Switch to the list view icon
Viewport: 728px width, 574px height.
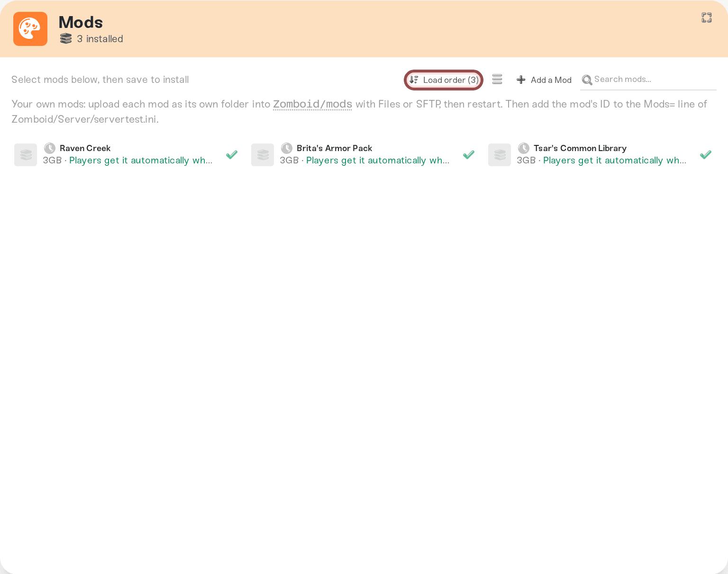click(497, 80)
